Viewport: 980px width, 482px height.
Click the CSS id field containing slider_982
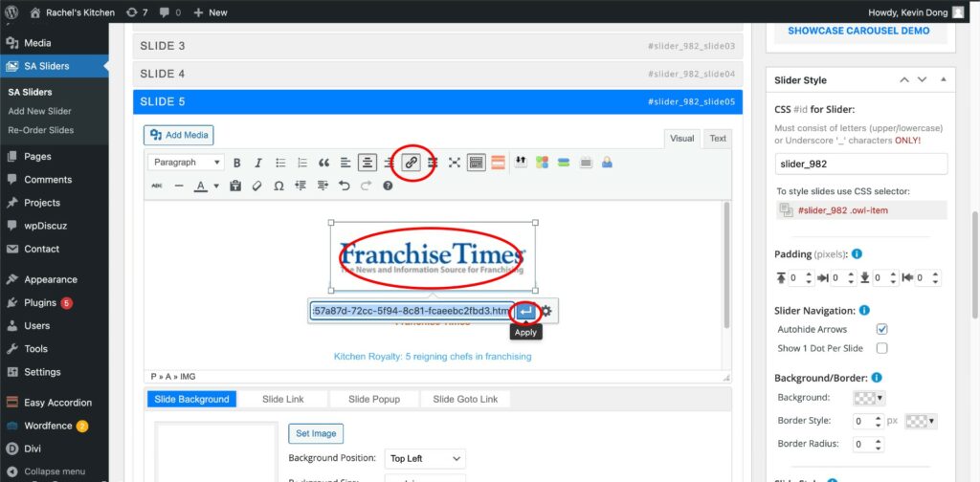coord(859,164)
